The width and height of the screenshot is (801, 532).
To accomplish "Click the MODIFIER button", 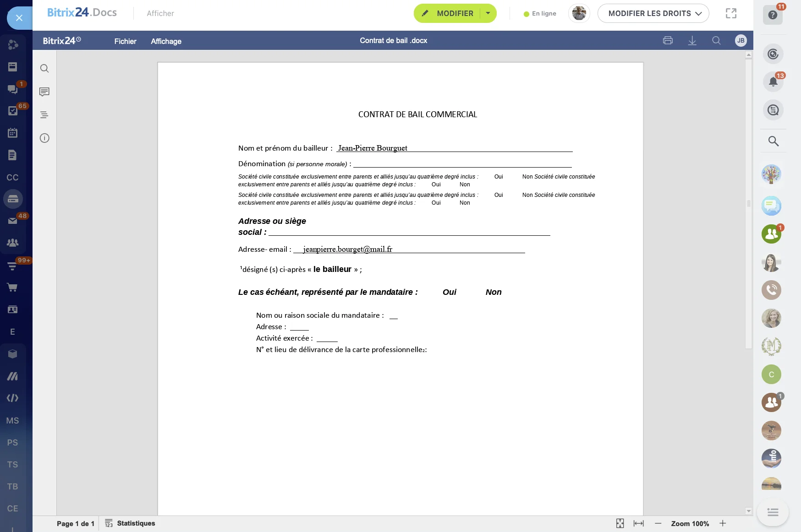I will point(448,13).
